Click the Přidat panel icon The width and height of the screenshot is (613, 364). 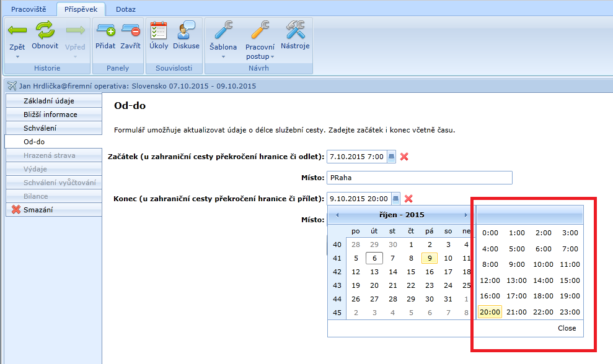click(105, 30)
